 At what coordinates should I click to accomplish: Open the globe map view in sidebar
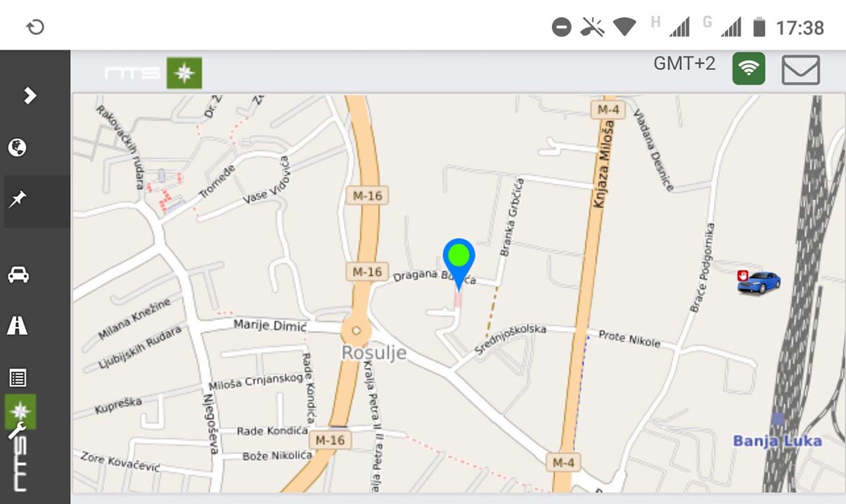tap(18, 147)
